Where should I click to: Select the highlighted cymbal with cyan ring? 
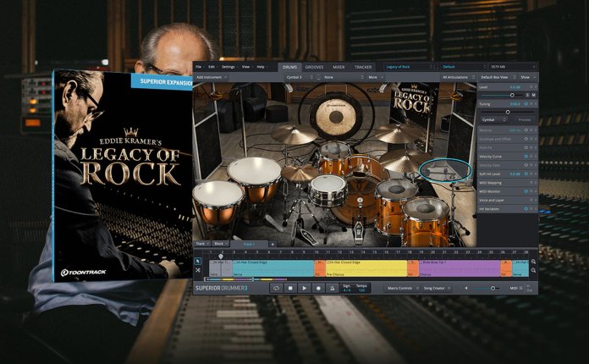pos(445,170)
